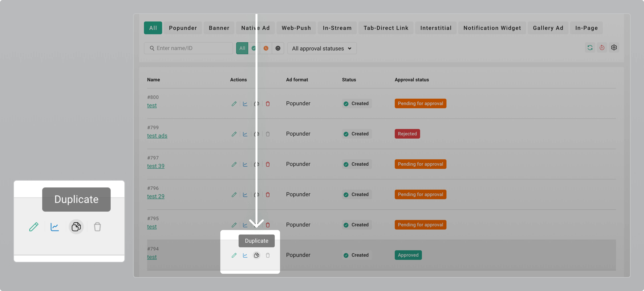Switch to the Popunder ad format tab
The width and height of the screenshot is (644, 291).
point(183,28)
